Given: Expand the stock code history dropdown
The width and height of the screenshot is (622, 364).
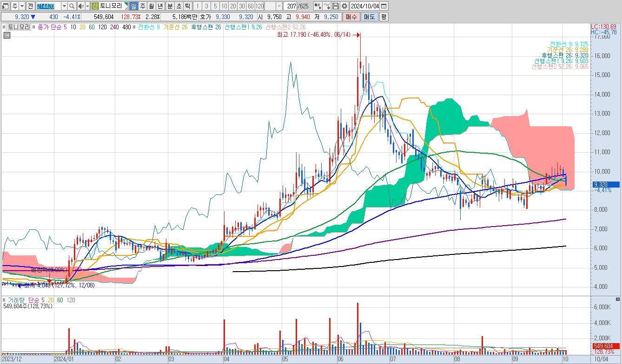Looking at the screenshot, I should 64,6.
